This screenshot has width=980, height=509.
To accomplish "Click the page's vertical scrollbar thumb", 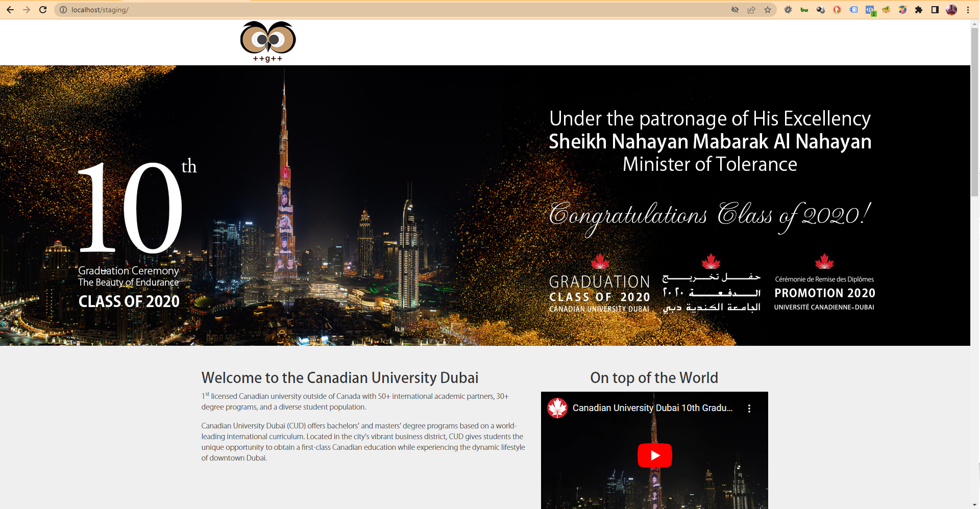I will point(975,112).
